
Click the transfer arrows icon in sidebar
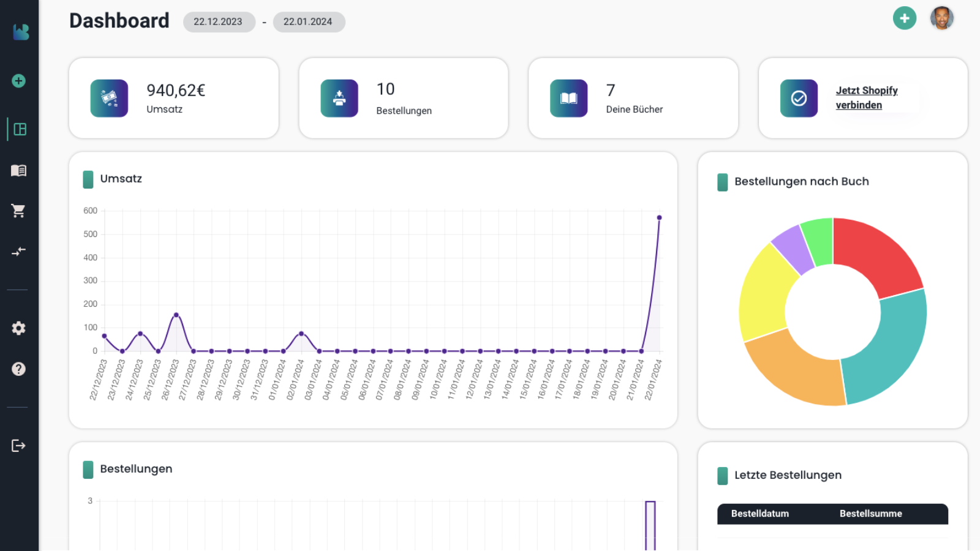pos(19,251)
